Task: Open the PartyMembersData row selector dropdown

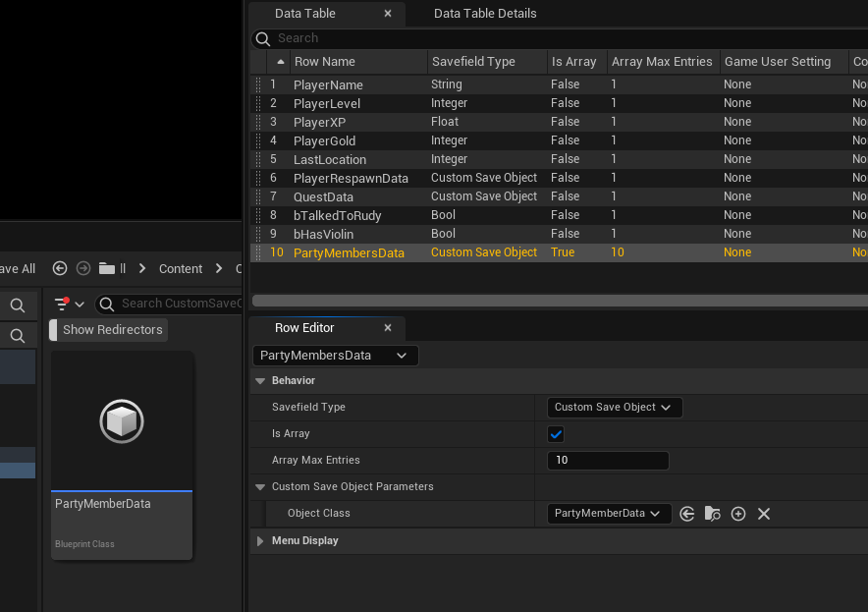Action: point(335,356)
